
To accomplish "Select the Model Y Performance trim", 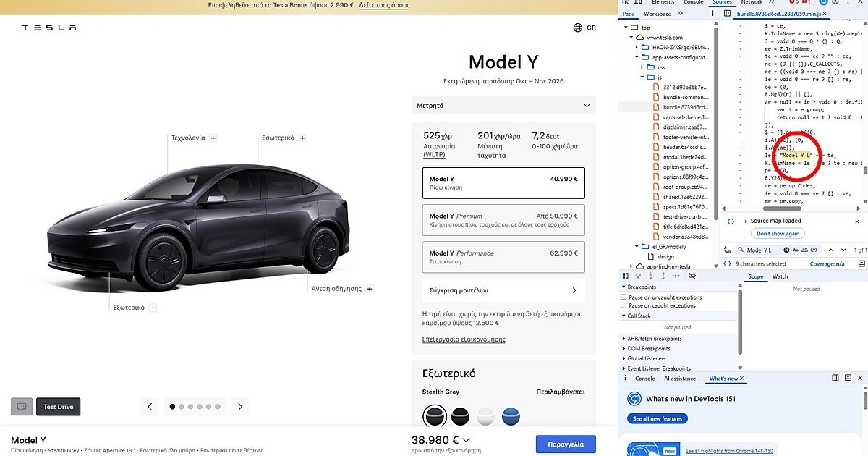I will coord(503,257).
